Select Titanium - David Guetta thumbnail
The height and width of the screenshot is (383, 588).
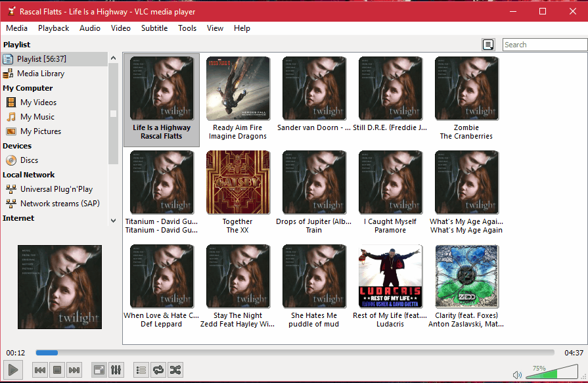162,183
